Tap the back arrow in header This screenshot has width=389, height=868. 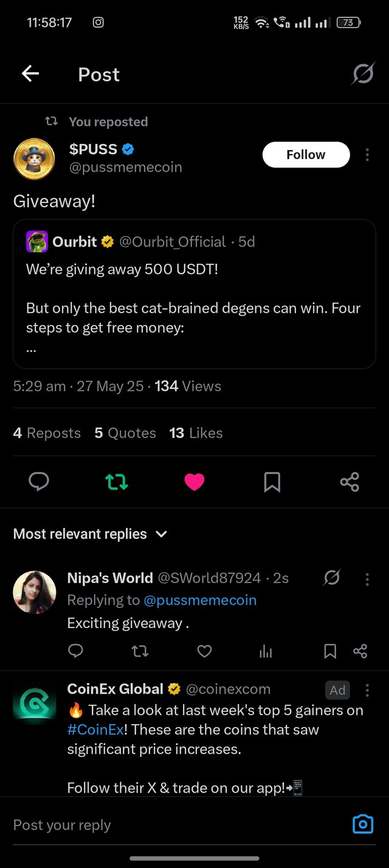[x=30, y=74]
